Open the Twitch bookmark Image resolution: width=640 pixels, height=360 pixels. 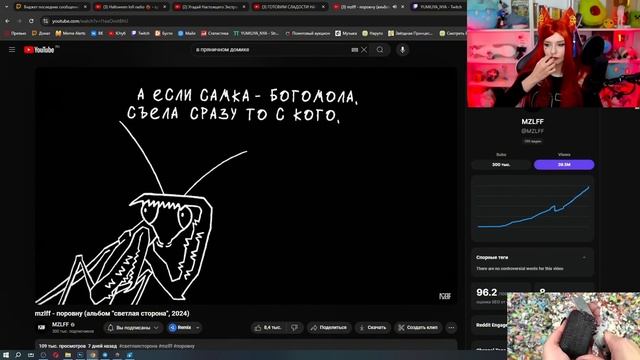coord(140,33)
